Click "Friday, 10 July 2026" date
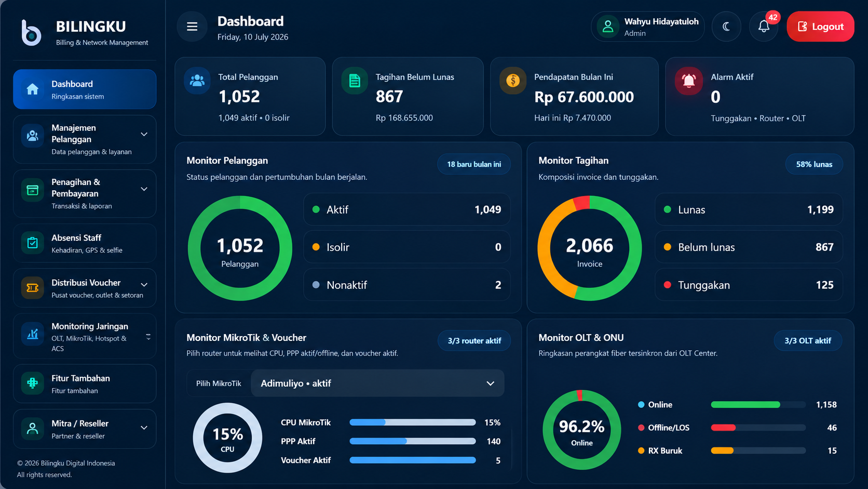Screen dimensions: 868x489 click(x=253, y=37)
